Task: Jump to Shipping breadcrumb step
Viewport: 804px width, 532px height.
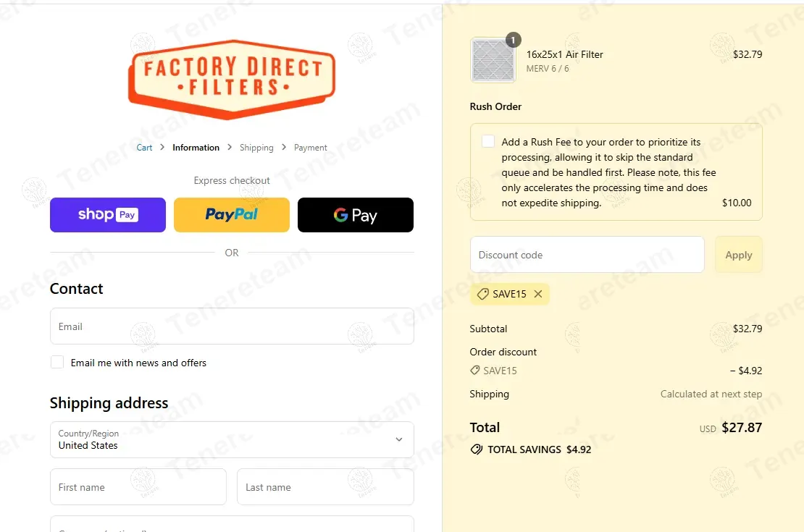Action: (x=256, y=148)
